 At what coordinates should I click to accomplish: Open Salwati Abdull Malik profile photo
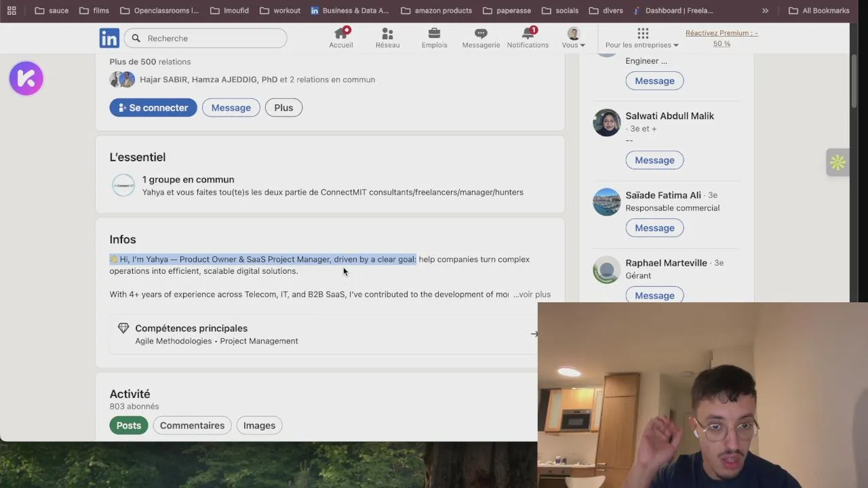[606, 123]
